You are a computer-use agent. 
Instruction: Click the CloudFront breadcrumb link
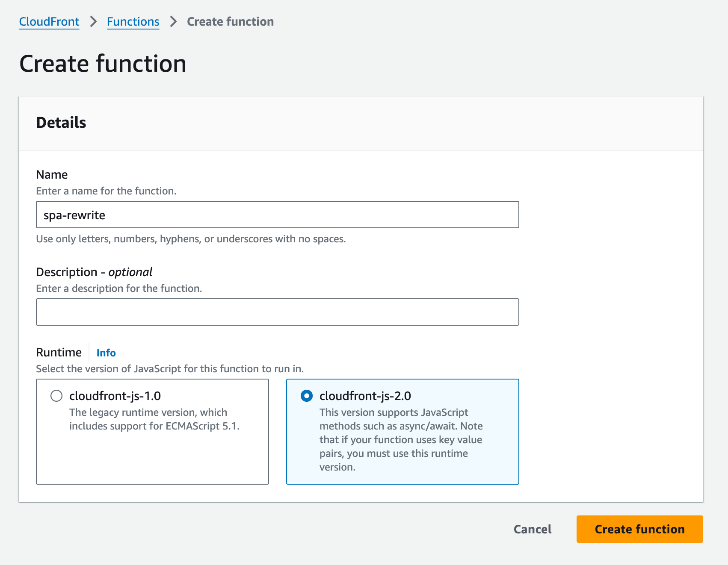point(49,22)
